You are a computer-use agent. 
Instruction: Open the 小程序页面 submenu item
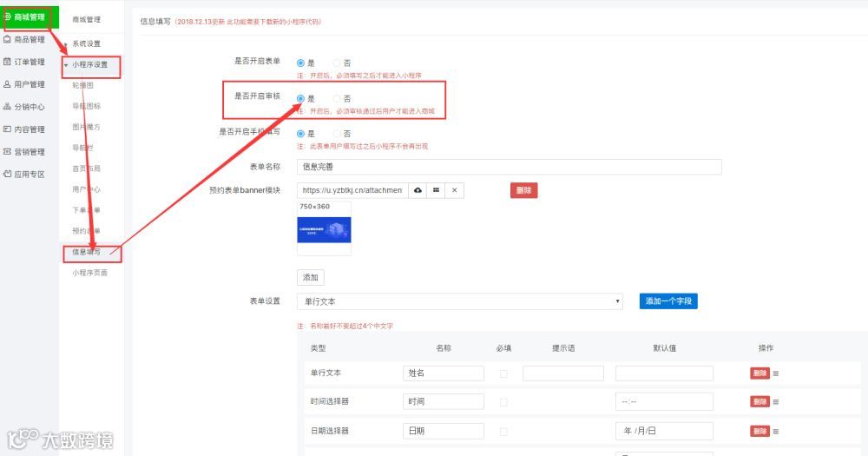coord(89,273)
